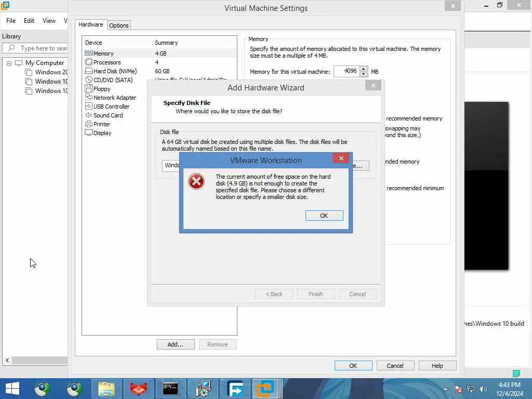Click the Finish button in the wizard
This screenshot has width=532, height=399.
pos(316,294)
